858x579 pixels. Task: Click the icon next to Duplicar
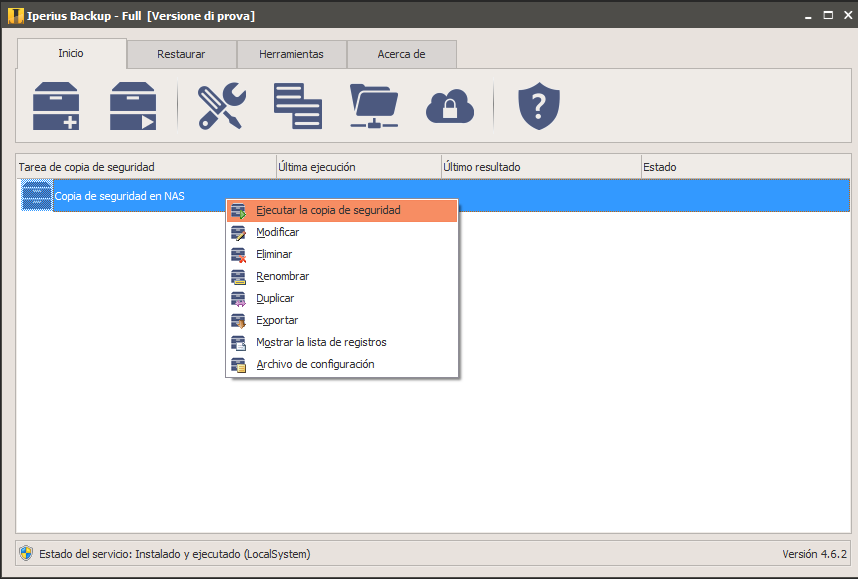click(x=239, y=298)
